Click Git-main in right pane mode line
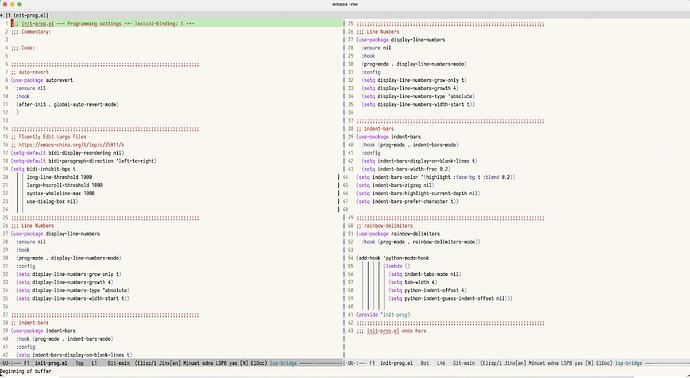The height and width of the screenshot is (378, 690). (464, 363)
